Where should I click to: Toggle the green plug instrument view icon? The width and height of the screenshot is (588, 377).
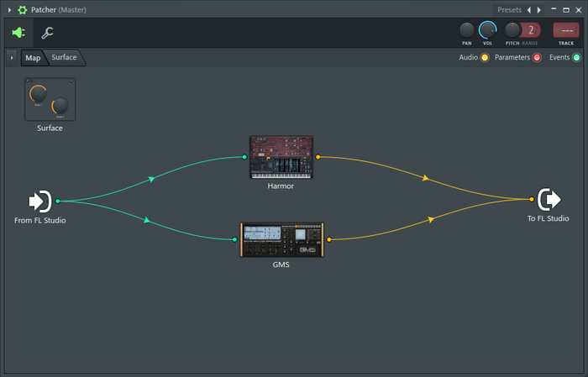18,33
